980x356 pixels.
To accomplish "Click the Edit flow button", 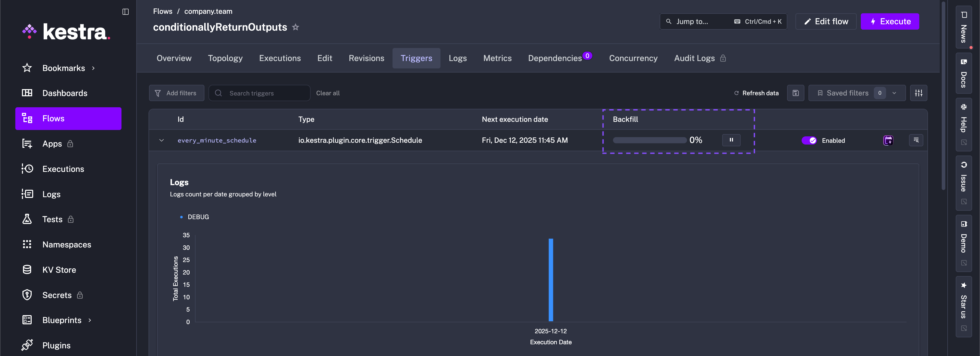I will pos(826,22).
